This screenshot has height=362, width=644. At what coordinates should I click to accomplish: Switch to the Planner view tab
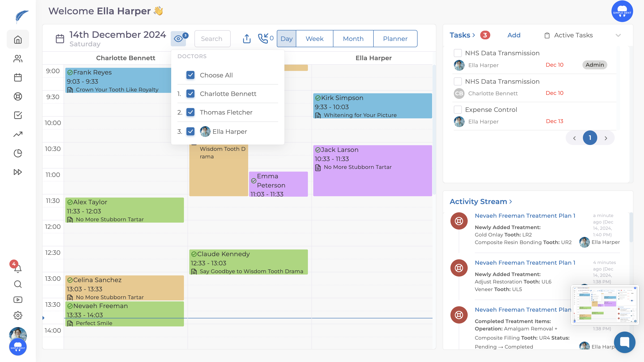tap(395, 39)
